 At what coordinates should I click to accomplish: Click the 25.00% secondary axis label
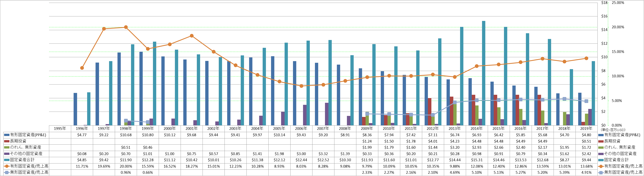coord(618,3)
